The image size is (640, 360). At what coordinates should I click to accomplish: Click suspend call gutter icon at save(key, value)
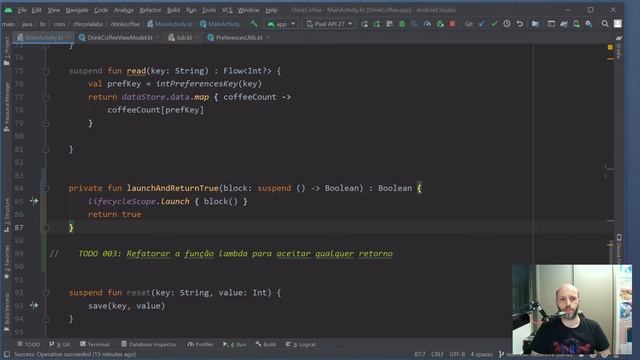[x=34, y=305]
